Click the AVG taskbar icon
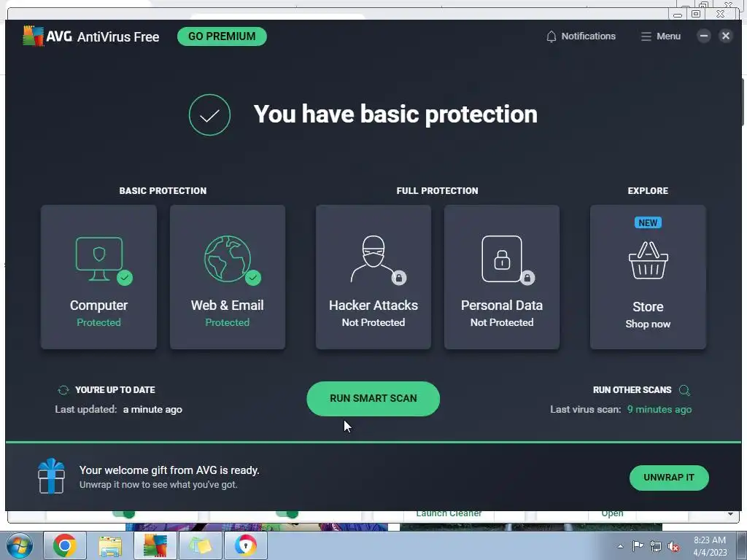Screen dimensions: 747x560 (155, 545)
